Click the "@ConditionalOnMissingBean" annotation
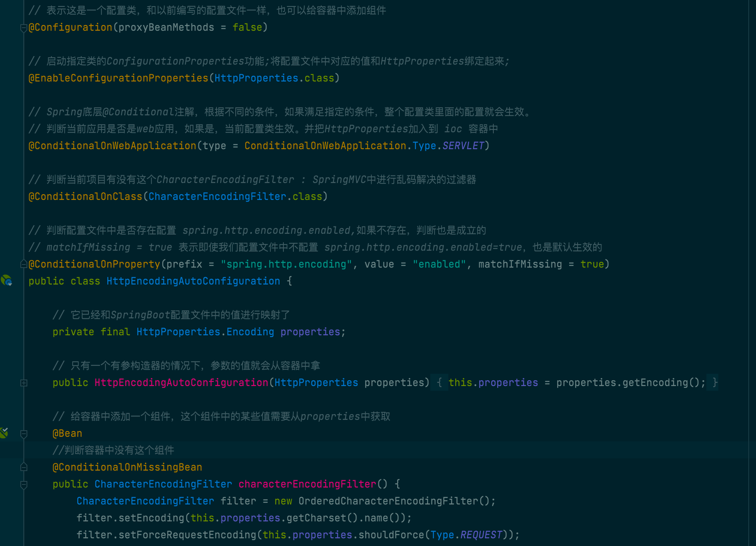This screenshot has height=546, width=756. [x=127, y=467]
